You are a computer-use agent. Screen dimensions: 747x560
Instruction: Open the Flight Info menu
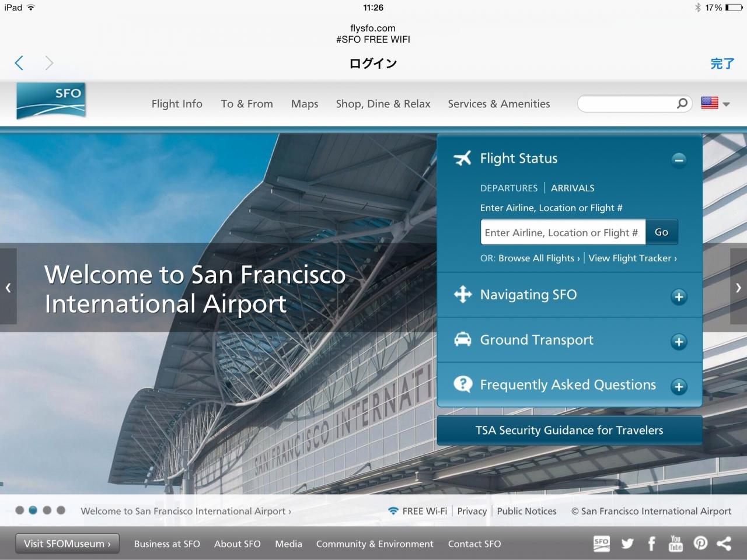point(177,104)
